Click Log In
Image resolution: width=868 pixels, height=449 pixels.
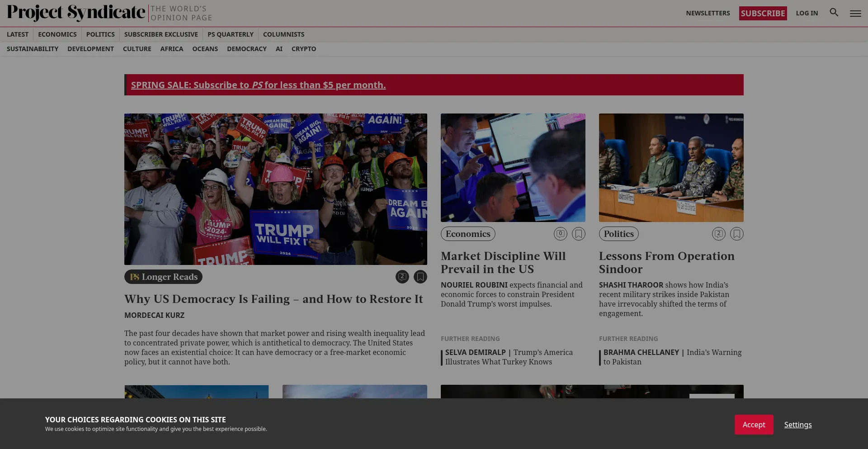tap(807, 13)
